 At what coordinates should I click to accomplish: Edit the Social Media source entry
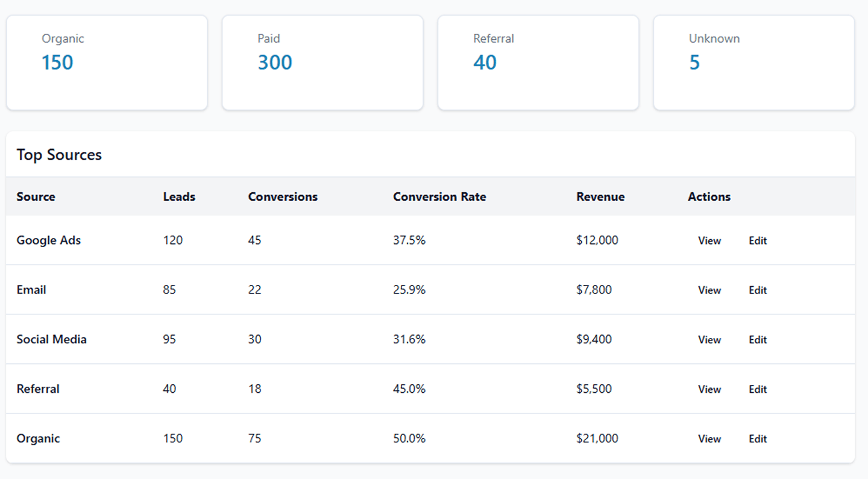tap(758, 340)
